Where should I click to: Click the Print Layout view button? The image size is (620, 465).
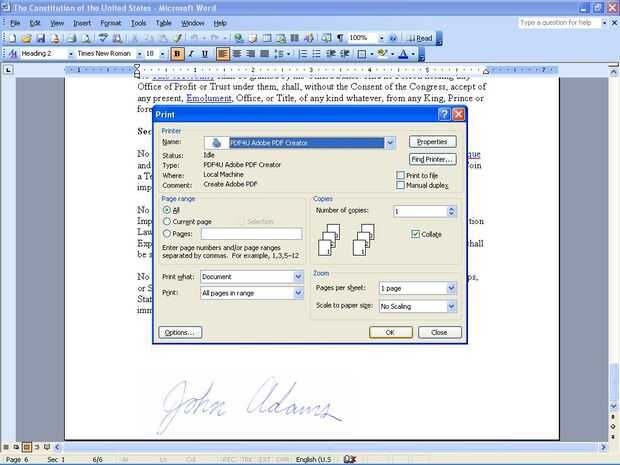(x=26, y=447)
